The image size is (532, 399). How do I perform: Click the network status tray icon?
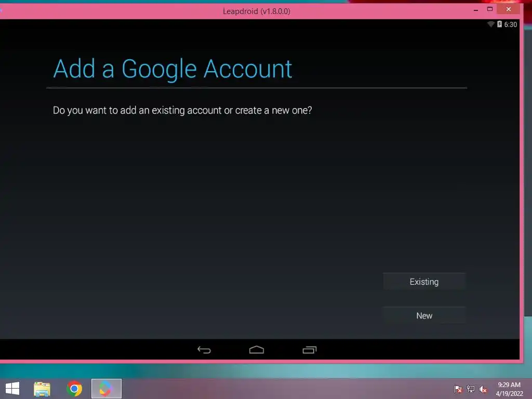click(471, 389)
